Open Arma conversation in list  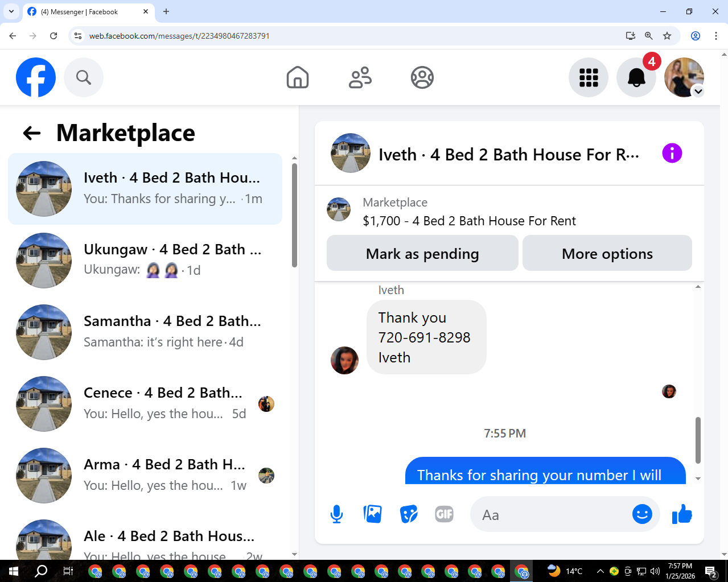(145, 476)
